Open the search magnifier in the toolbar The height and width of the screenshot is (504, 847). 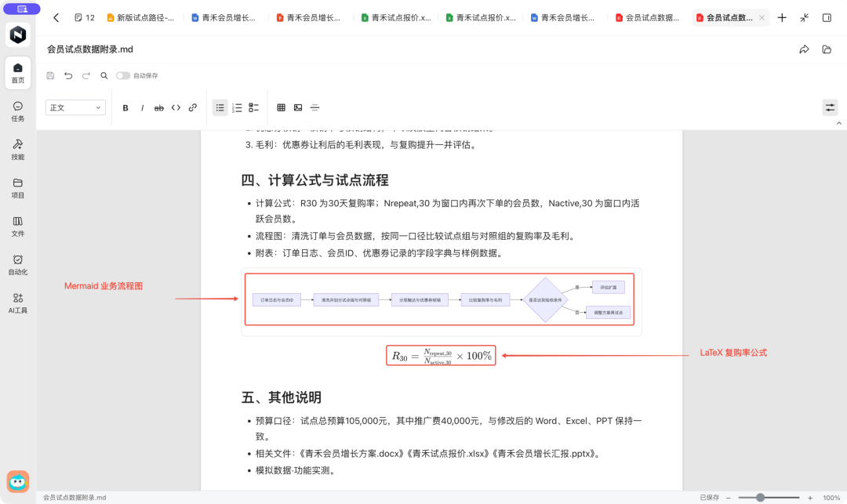click(x=104, y=75)
